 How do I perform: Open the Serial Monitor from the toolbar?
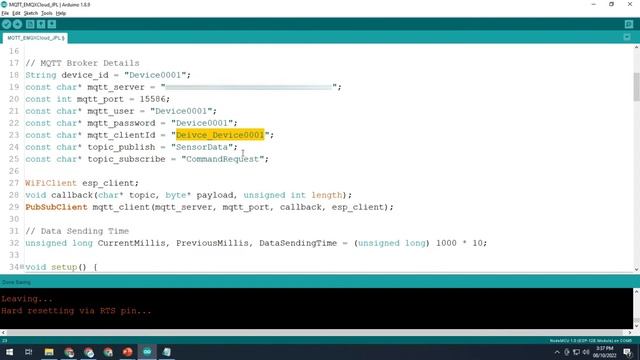pyautogui.click(x=629, y=24)
